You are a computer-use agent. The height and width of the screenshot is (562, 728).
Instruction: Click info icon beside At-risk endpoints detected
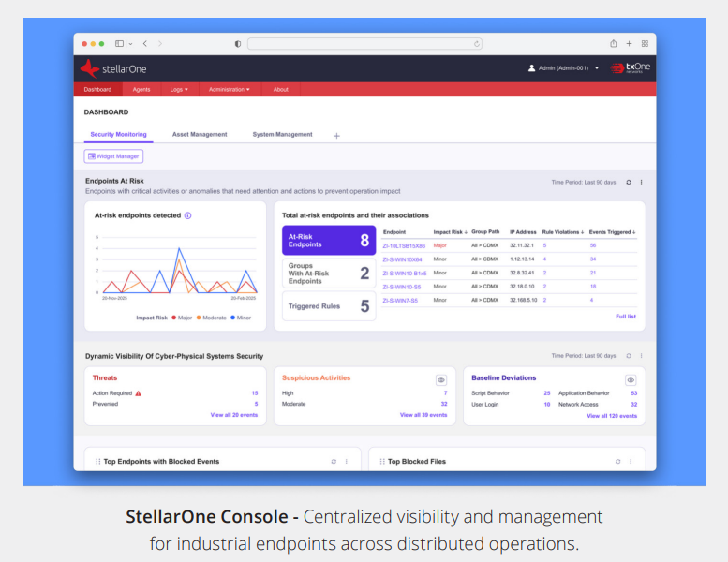tap(187, 215)
